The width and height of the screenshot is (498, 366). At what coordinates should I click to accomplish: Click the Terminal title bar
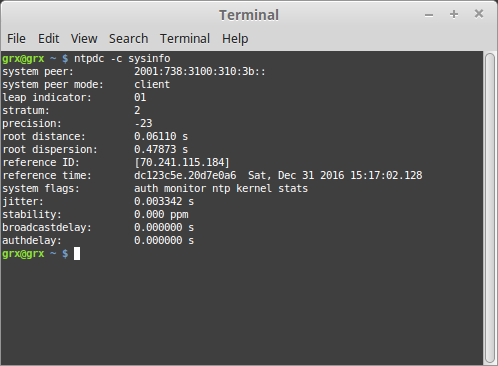(249, 15)
